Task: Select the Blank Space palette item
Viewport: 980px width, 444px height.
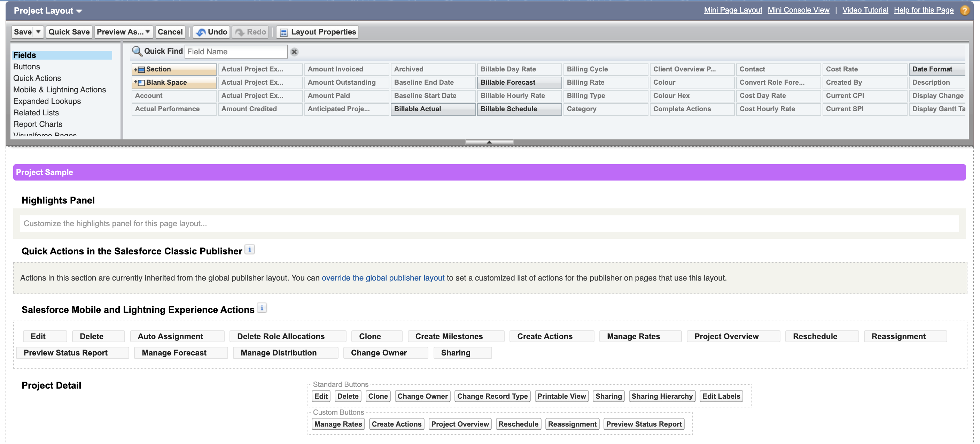Action: (174, 83)
